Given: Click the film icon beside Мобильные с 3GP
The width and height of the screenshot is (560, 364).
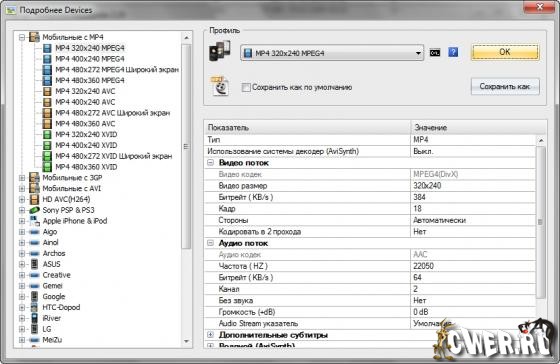Looking at the screenshot, I should coord(34,178).
